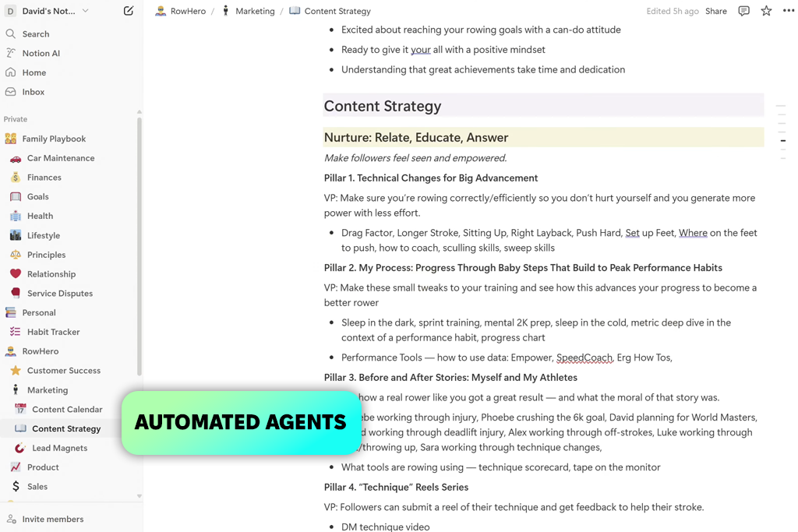Image resolution: width=798 pixels, height=532 pixels.
Task: Open the comments speech bubble icon
Action: (743, 11)
